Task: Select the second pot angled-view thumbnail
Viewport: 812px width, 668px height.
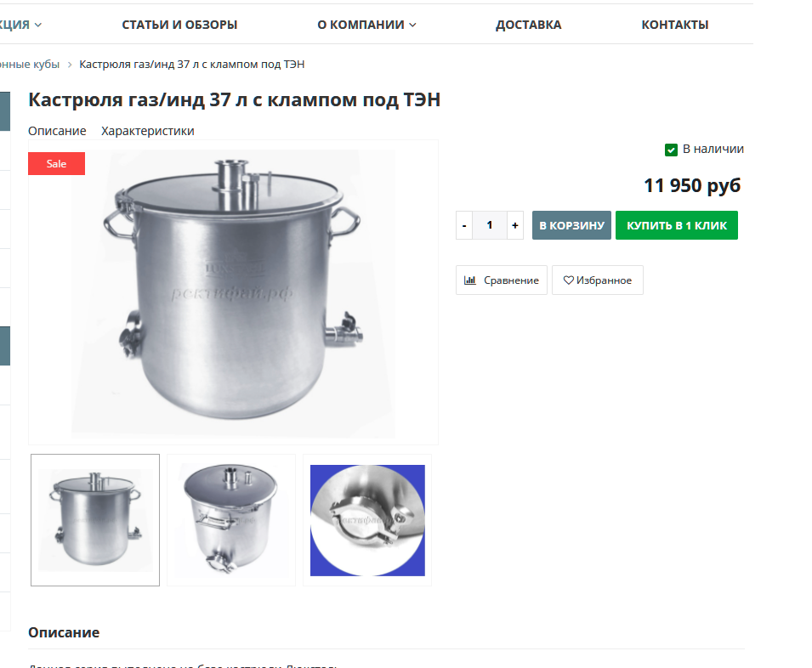Action: coord(231,520)
